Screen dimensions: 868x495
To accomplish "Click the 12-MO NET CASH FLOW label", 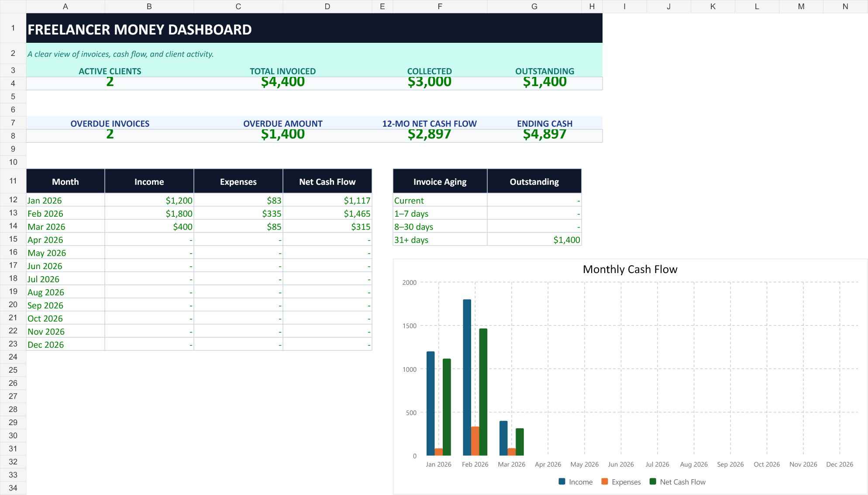I will [430, 124].
